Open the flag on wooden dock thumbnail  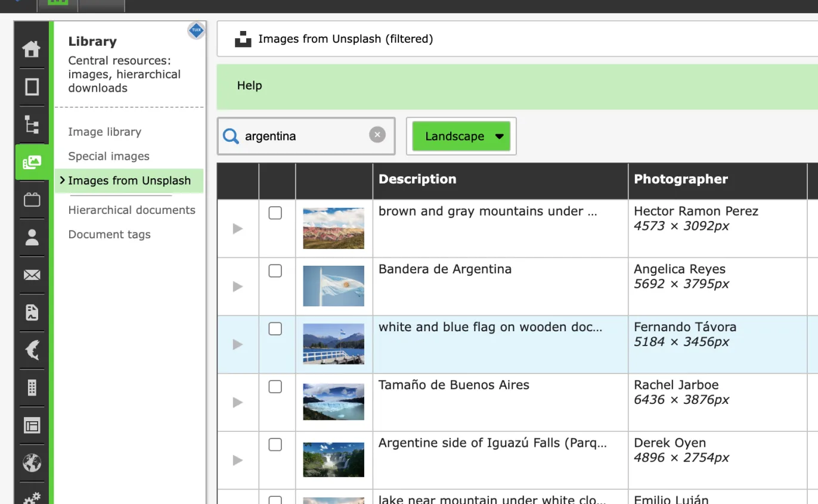pos(333,344)
